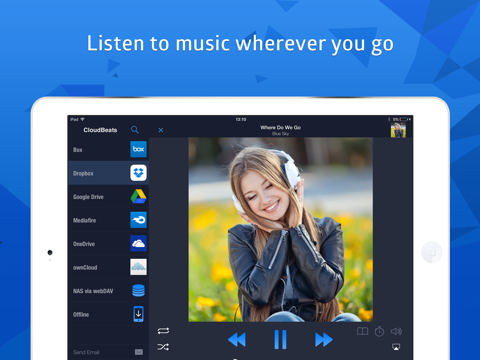Screen dimensions: 480x360
Task: Open NAS via webDAV entry
Action: click(x=108, y=291)
